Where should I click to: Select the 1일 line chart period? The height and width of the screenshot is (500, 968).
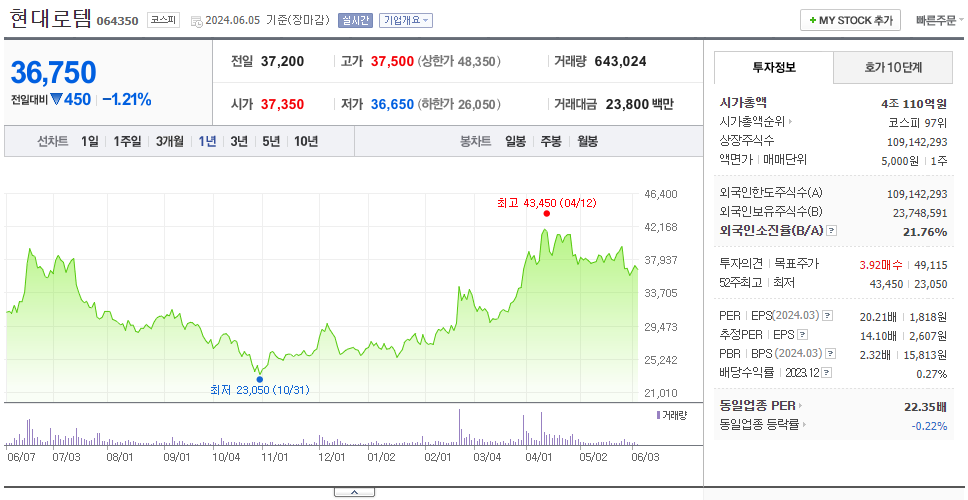pyautogui.click(x=90, y=141)
